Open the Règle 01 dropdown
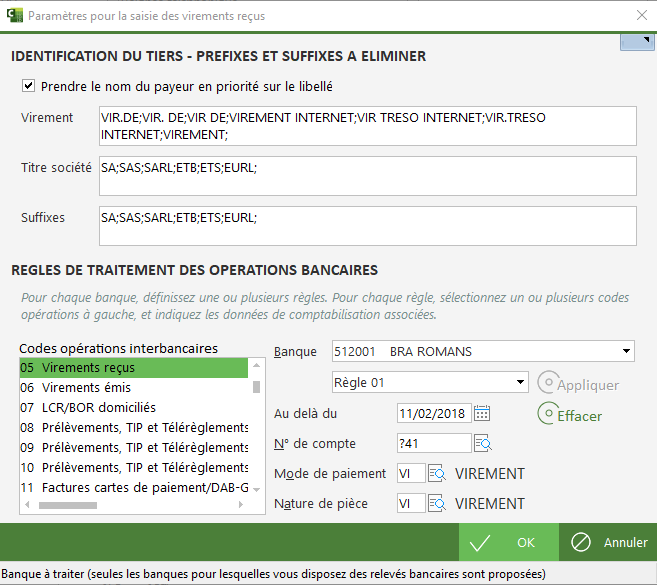Screen dimensions: 657x585 coord(519,382)
